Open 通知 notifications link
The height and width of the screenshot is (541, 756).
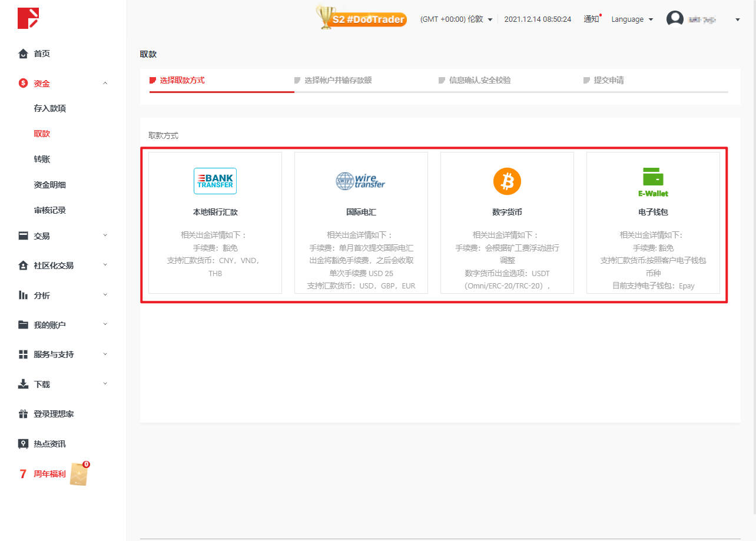pos(591,19)
